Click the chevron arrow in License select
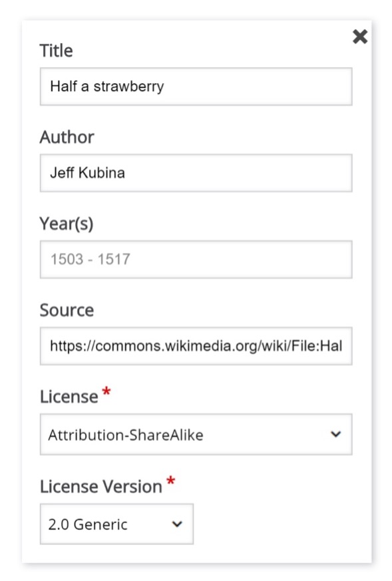392x581 pixels. (x=335, y=434)
